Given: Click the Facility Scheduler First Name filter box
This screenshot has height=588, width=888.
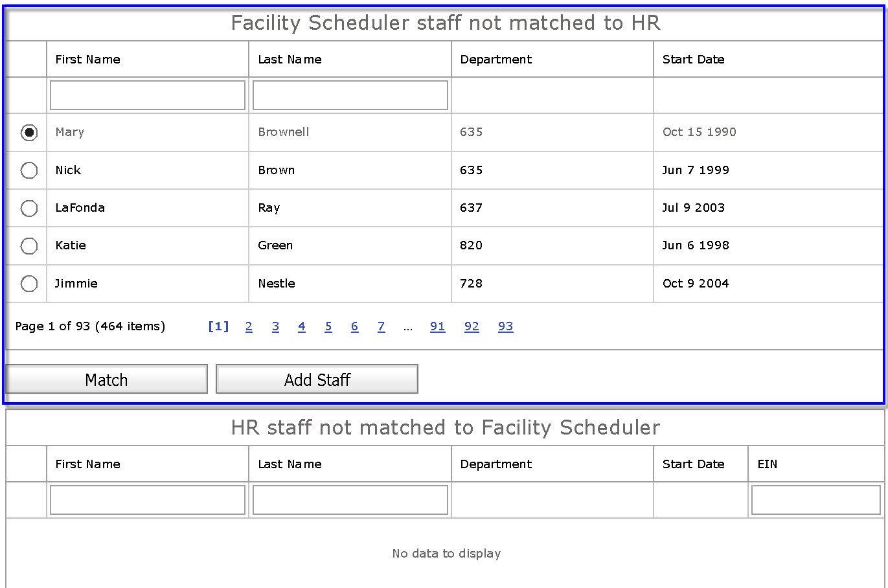Looking at the screenshot, I should (x=148, y=95).
